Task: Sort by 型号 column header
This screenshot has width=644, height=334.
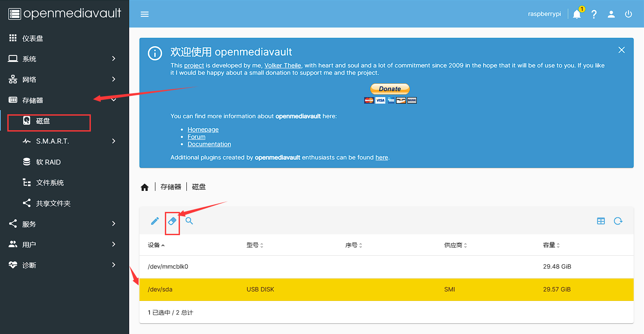Action: click(255, 245)
